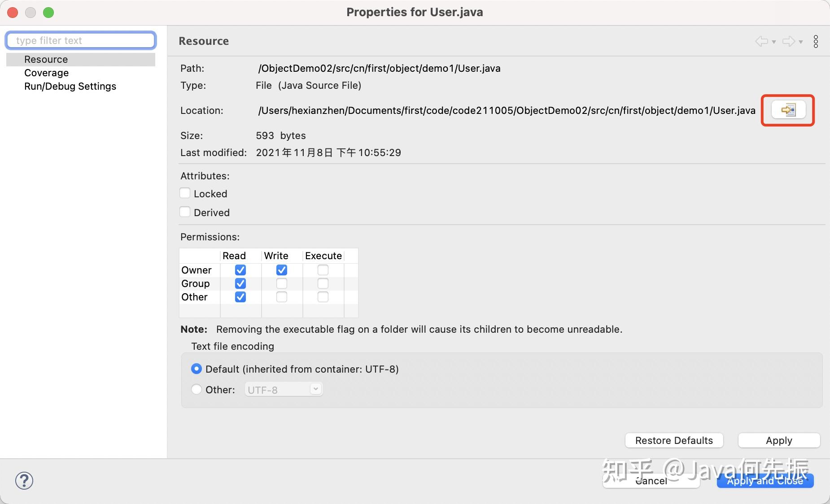Open the forward history dropdown arrow
This screenshot has height=504, width=830.
801,42
